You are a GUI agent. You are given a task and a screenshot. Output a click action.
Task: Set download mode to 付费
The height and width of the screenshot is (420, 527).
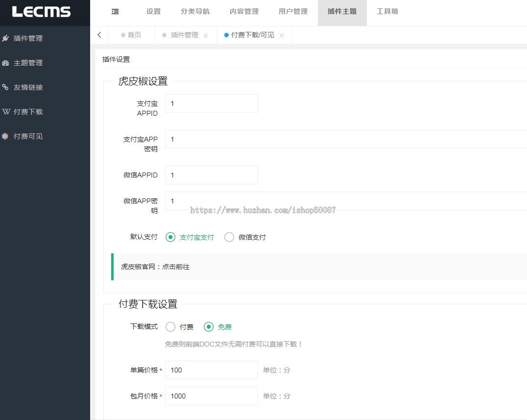pyautogui.click(x=179, y=327)
